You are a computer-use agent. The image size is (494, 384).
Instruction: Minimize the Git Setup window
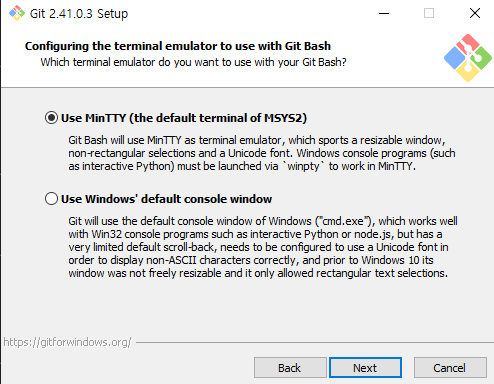tap(384, 13)
